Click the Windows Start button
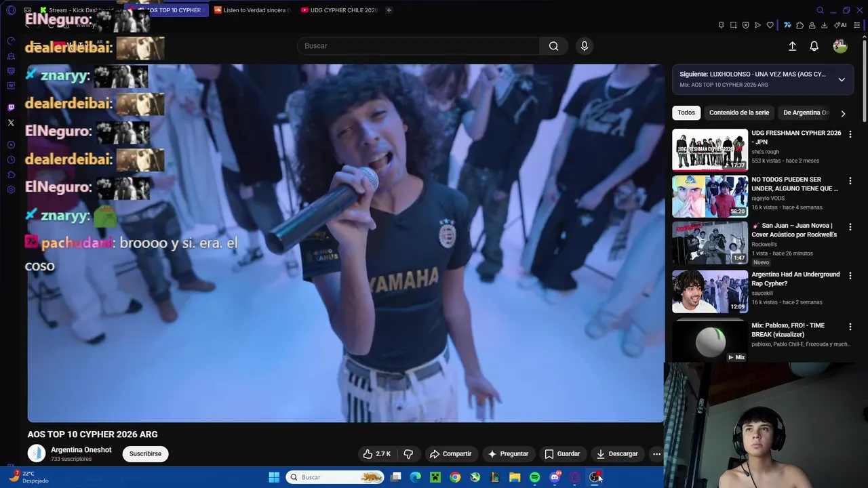This screenshot has height=488, width=868. 274,477
